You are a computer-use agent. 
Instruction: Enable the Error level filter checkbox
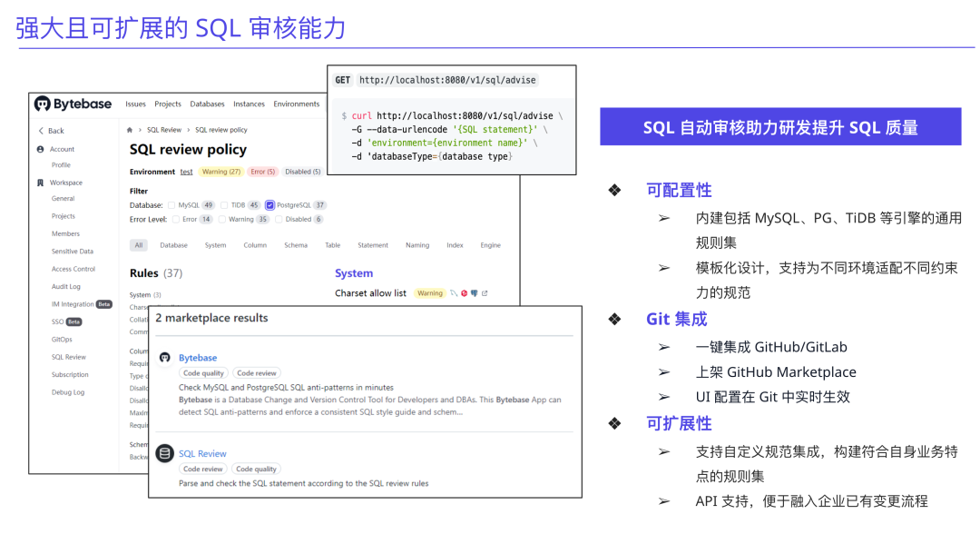point(176,220)
